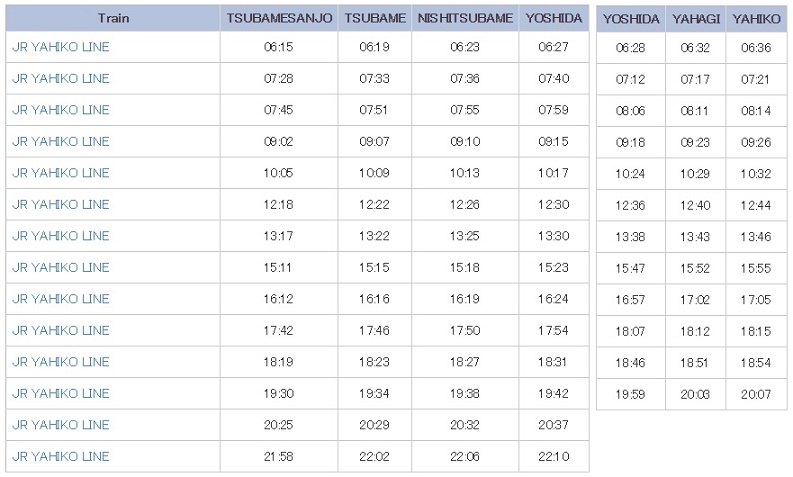Open JR YAHIKO LINE link for 12:18 train
The width and height of the screenshot is (793, 477).
pyautogui.click(x=60, y=205)
